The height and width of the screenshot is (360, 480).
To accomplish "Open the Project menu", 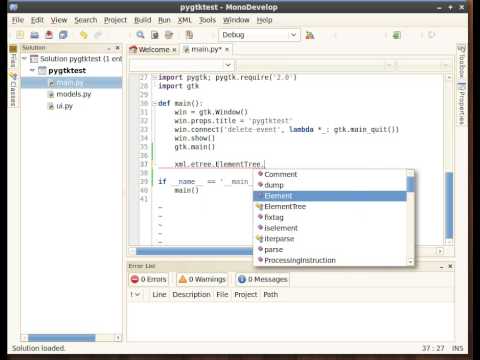I will click(x=115, y=20).
